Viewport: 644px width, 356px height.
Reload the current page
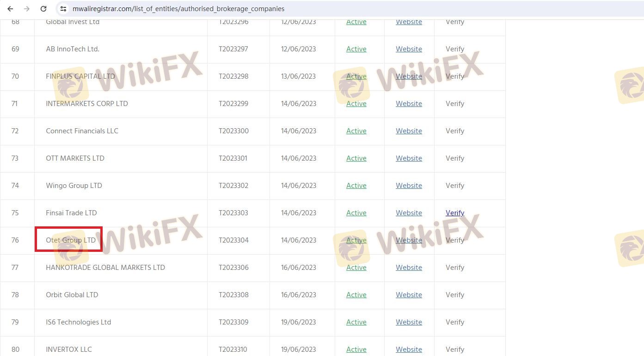(43, 9)
